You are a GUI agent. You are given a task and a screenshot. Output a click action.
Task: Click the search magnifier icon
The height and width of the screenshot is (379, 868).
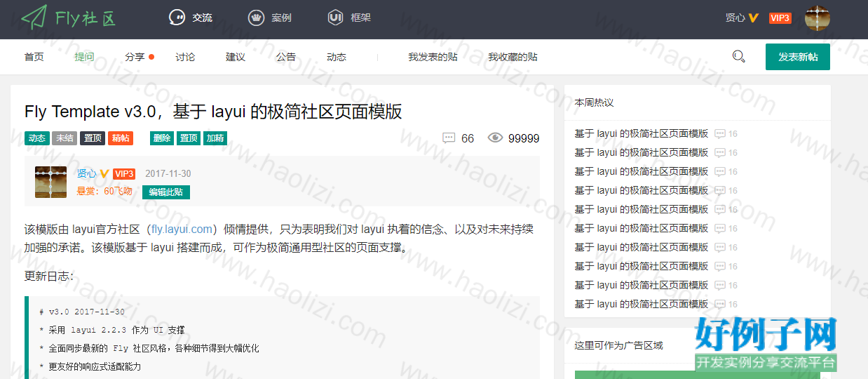point(738,56)
